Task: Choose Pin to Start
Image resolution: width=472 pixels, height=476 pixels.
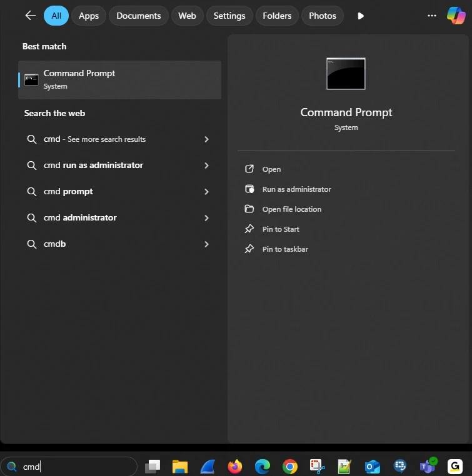Action: pyautogui.click(x=281, y=229)
